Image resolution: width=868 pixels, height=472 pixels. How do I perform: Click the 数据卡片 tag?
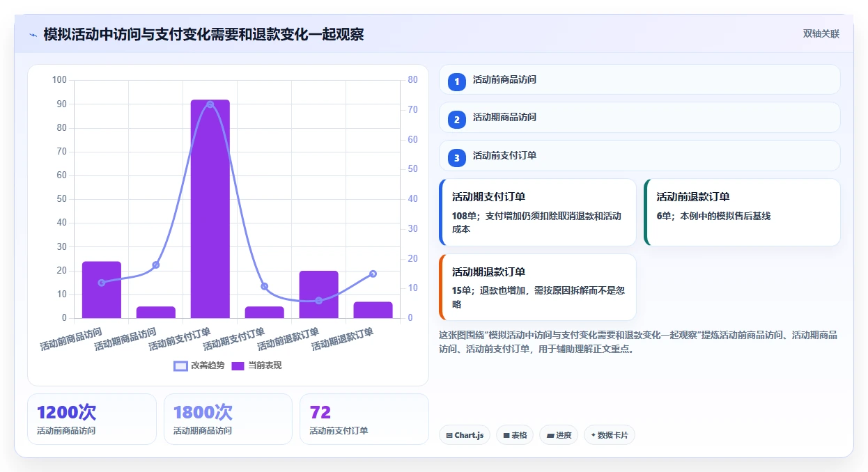tap(610, 435)
